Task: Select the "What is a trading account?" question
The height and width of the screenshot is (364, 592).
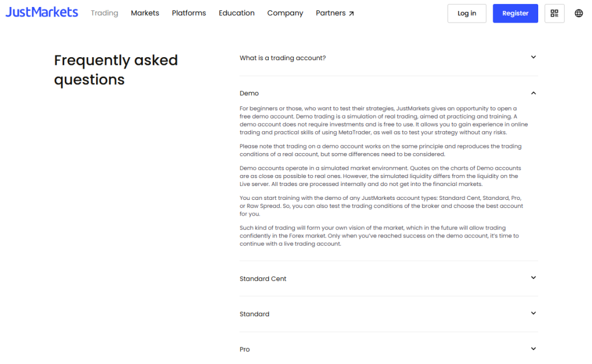Action: pyautogui.click(x=283, y=58)
